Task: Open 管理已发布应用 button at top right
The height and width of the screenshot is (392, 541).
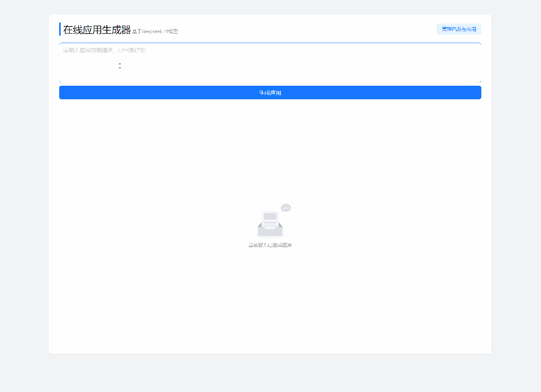Action: (459, 29)
